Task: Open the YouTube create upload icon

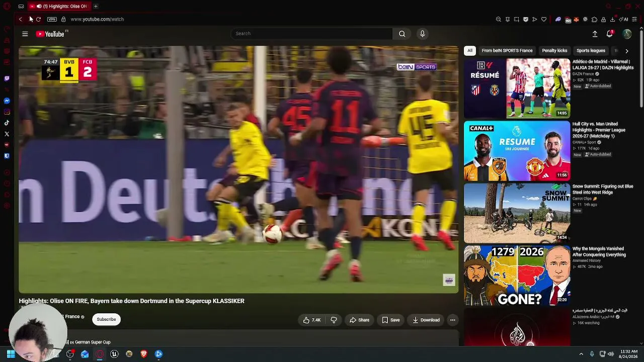Action: point(595,34)
